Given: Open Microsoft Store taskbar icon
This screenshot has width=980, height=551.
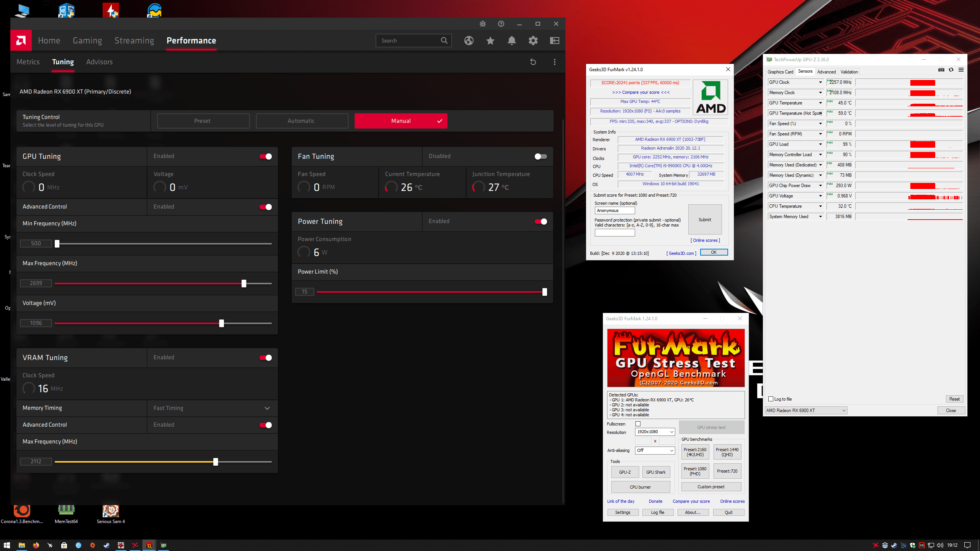Looking at the screenshot, I should pos(64,545).
